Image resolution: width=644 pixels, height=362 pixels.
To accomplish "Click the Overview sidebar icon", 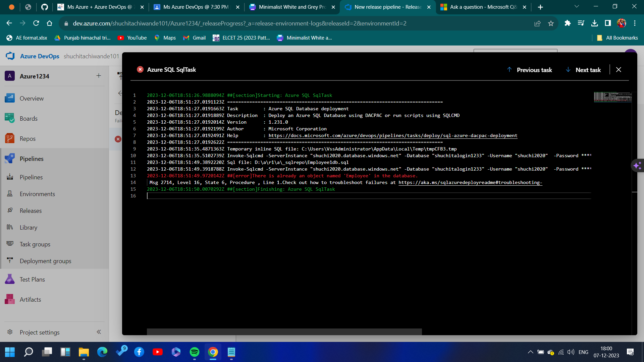I will [x=10, y=98].
